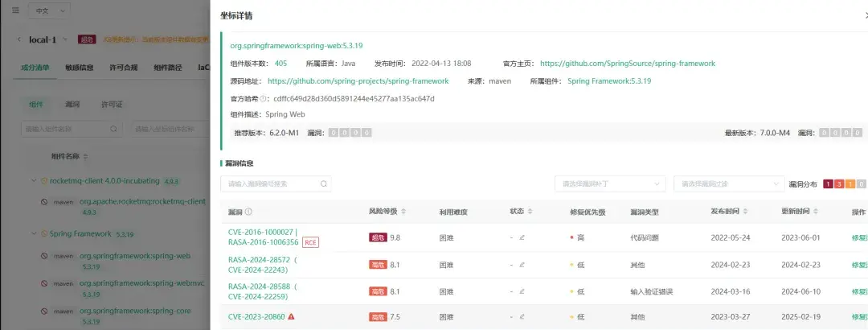Select the 漏洞 sub-tab

72,105
